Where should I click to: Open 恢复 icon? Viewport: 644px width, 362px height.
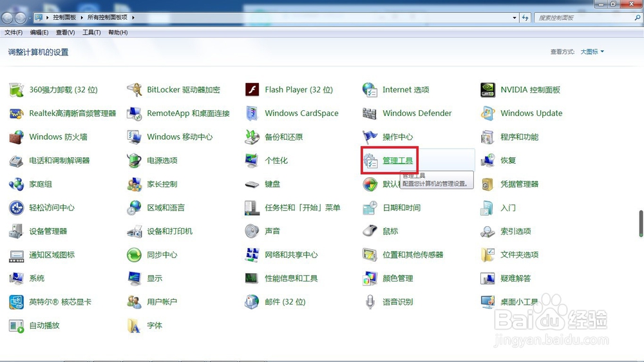(x=488, y=160)
